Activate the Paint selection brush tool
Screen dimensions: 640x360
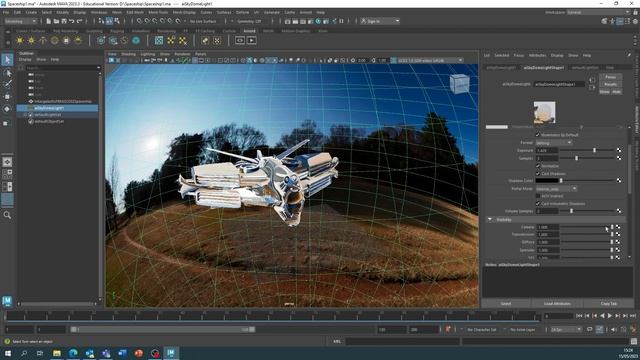(x=7, y=84)
